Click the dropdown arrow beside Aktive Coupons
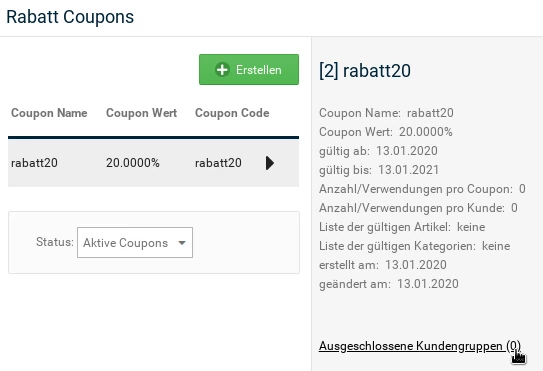Screen dimensions: 543x371 coord(182,243)
